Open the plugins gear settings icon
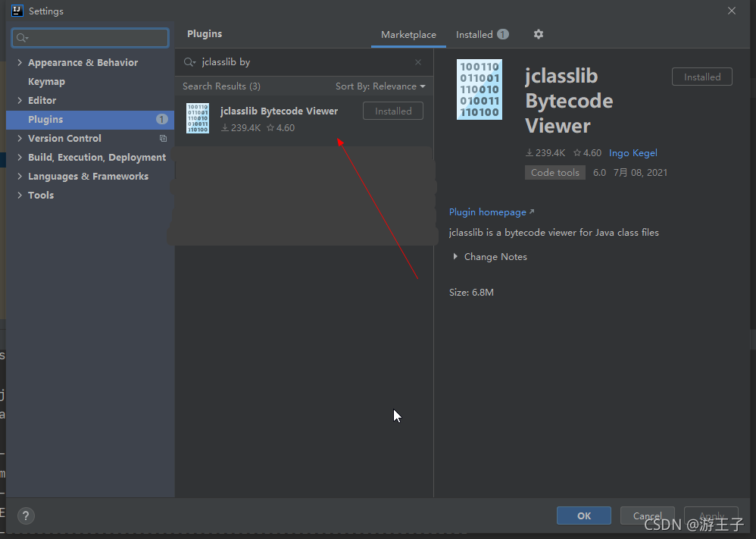This screenshot has width=756, height=539. coord(538,34)
